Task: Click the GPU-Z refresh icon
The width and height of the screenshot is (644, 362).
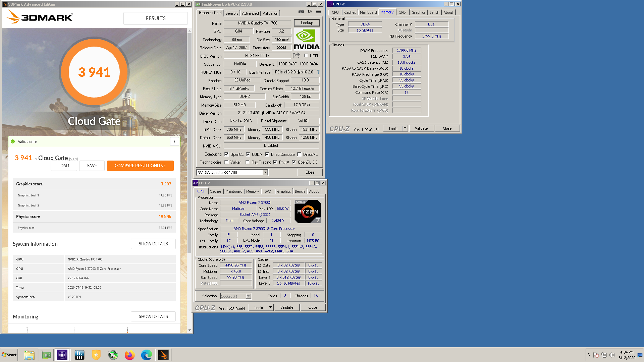Action: [310, 12]
